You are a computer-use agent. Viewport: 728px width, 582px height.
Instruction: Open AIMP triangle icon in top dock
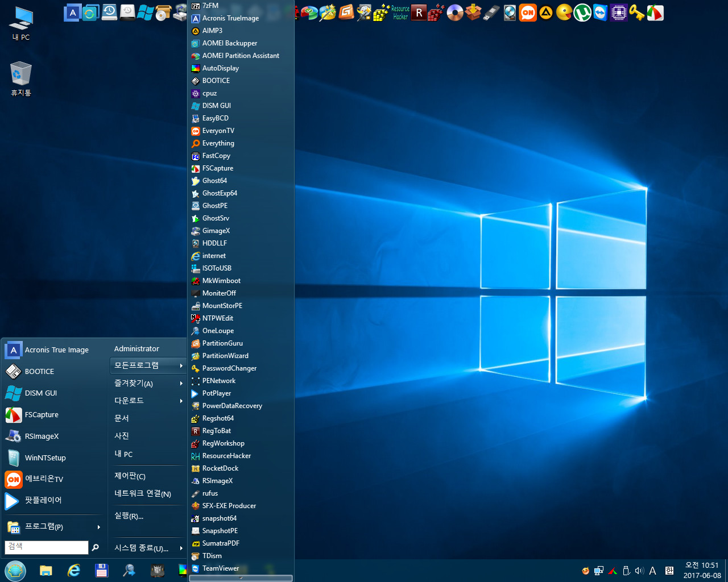pos(546,13)
